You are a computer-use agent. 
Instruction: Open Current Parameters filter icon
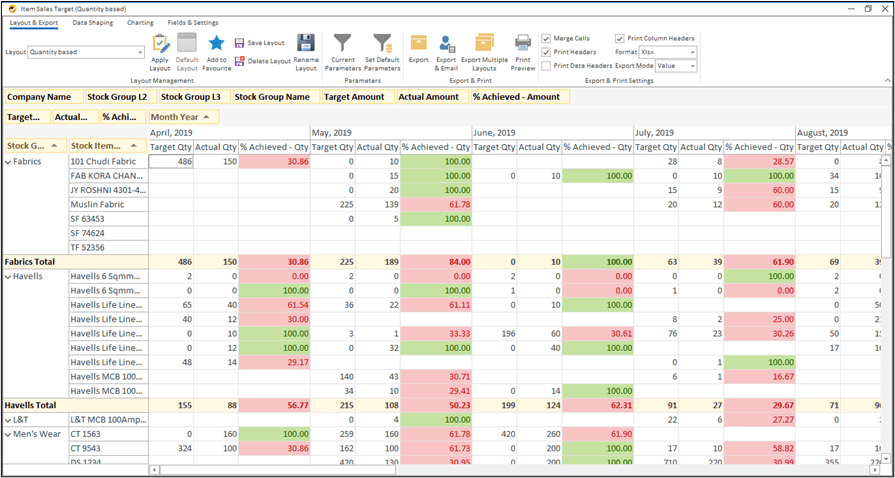pos(342,43)
